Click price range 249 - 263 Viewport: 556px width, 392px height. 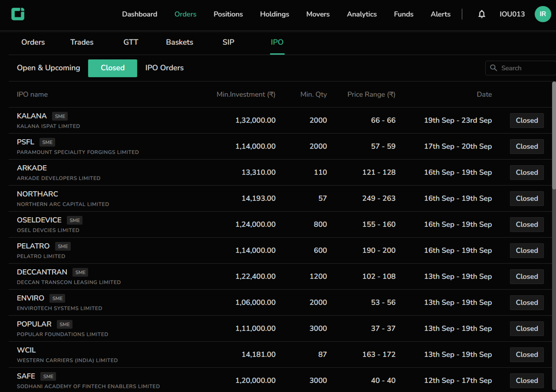click(x=379, y=198)
